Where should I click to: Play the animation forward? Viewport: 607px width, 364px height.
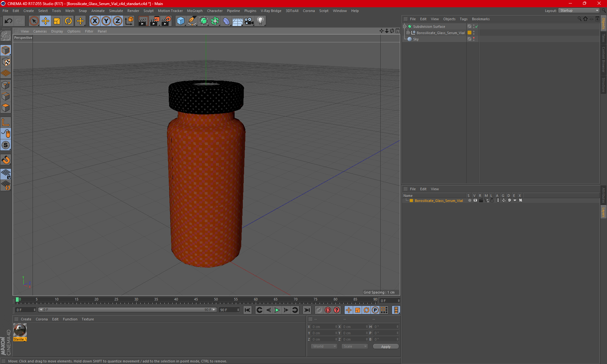(277, 310)
